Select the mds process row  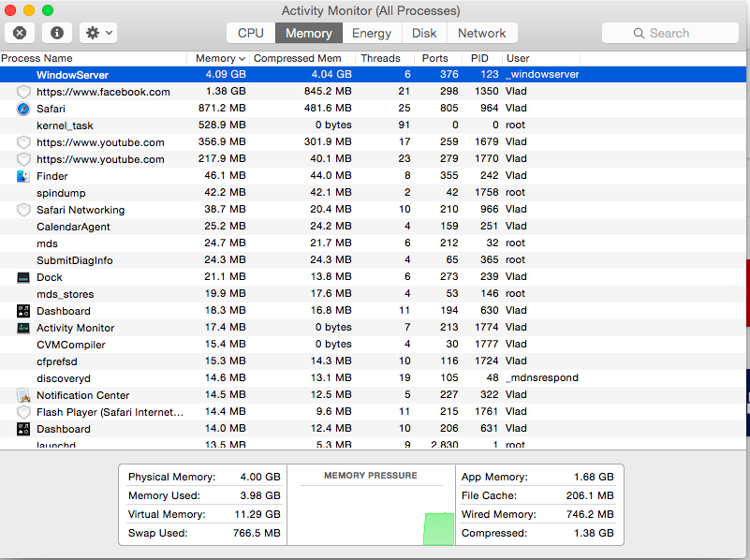coord(373,243)
